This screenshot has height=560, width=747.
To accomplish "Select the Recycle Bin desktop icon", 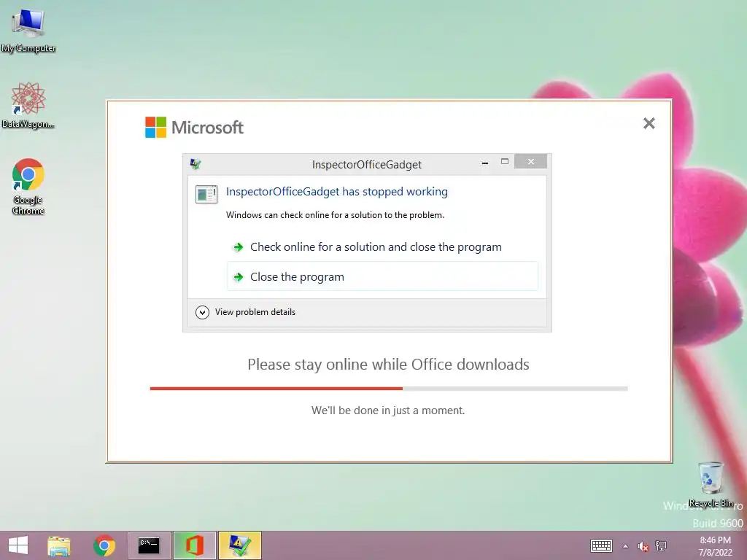I will click(x=711, y=484).
